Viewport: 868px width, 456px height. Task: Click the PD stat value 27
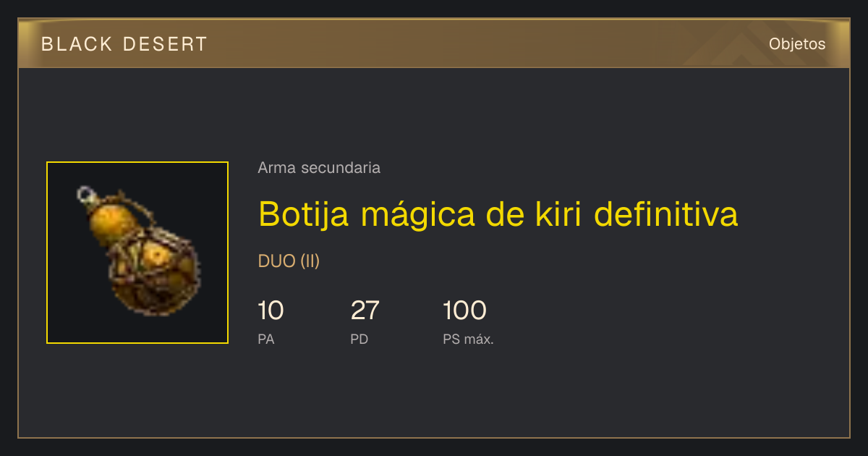[x=365, y=311]
